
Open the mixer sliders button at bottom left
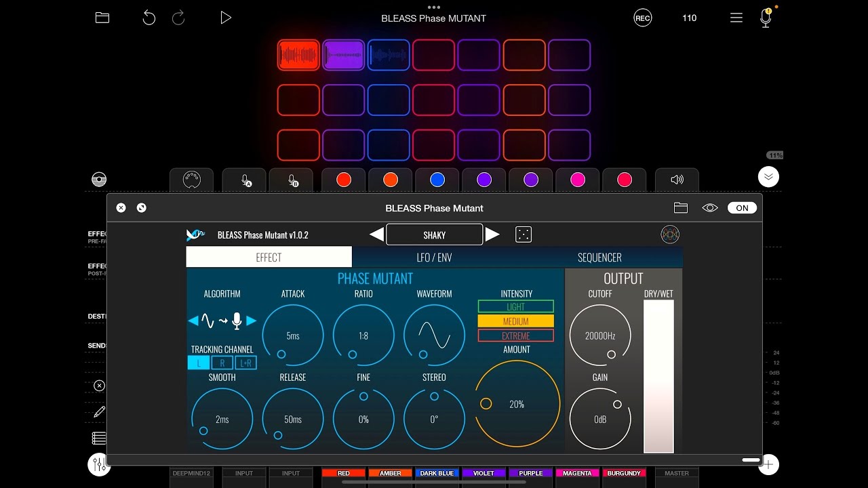99,464
